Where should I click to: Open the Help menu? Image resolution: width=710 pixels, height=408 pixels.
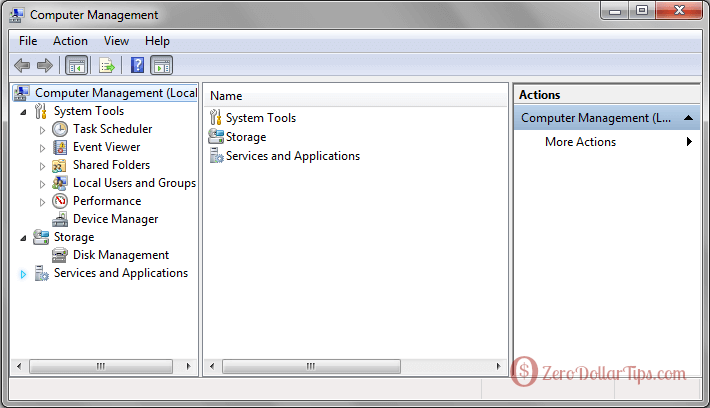pos(157,41)
